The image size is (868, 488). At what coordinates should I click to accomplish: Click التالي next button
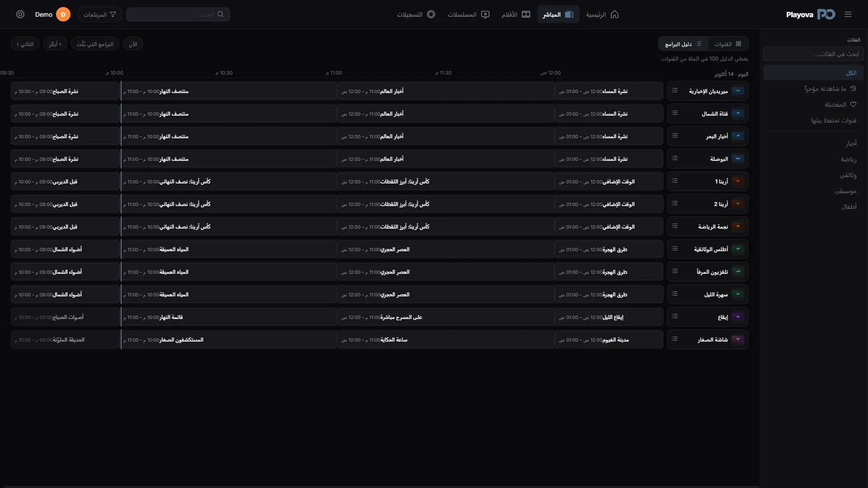(x=25, y=44)
